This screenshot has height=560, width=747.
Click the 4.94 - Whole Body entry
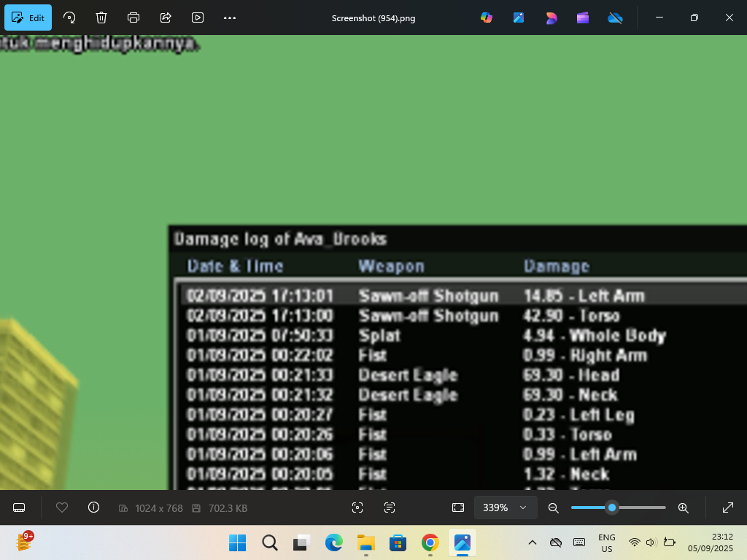(594, 335)
